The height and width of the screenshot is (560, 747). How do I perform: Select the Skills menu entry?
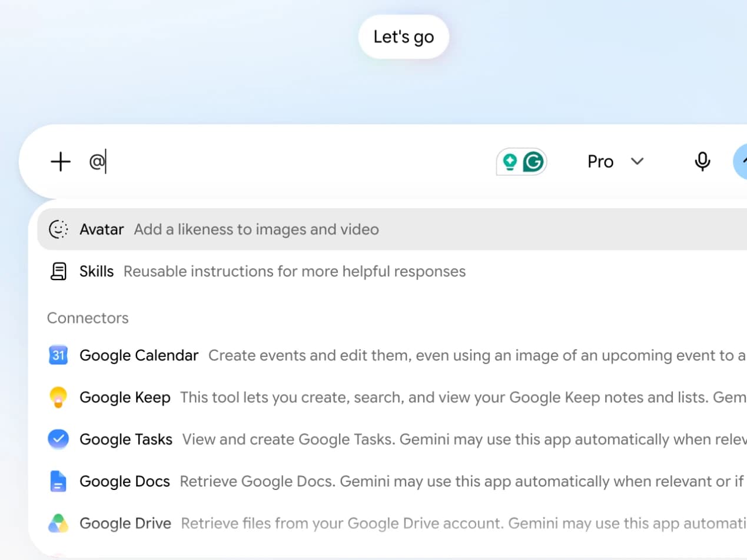click(392, 271)
